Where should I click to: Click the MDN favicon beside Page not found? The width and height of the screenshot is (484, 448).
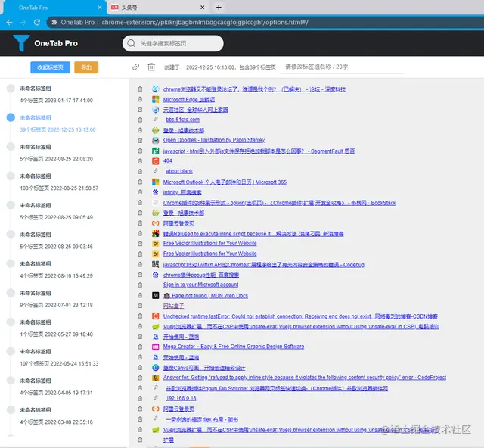pos(156,295)
